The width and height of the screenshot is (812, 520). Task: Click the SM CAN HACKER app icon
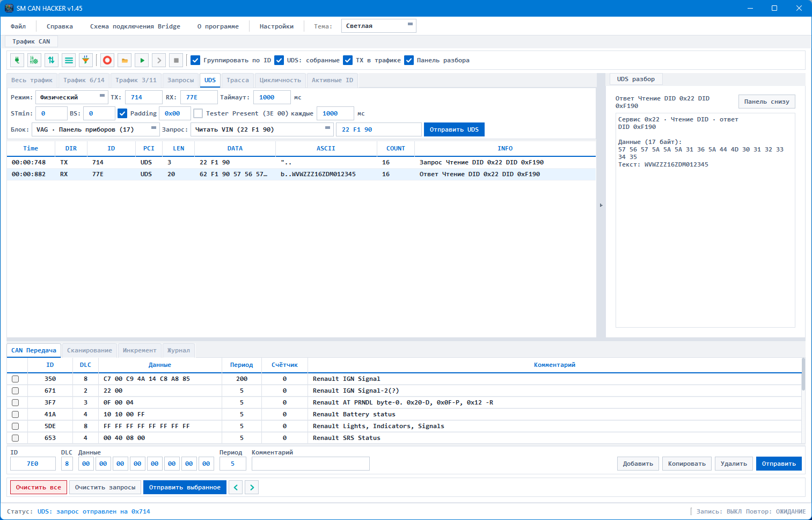pyautogui.click(x=9, y=8)
